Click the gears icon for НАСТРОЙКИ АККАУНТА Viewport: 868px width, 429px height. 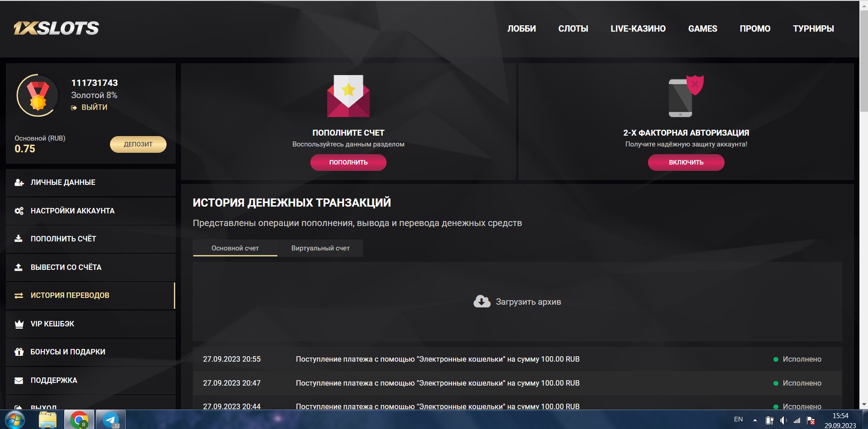point(19,211)
